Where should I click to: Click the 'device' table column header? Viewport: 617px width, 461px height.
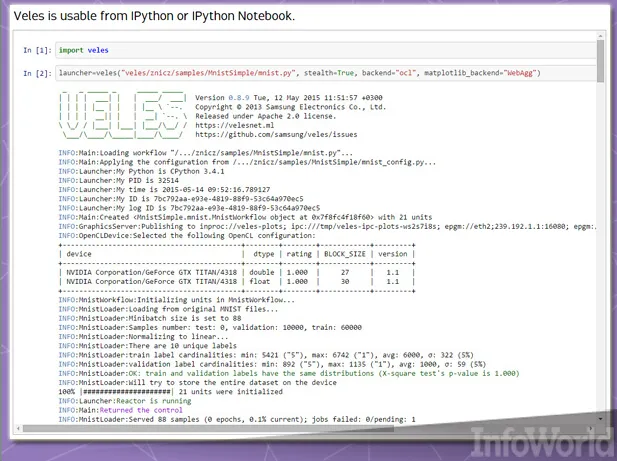(79, 254)
